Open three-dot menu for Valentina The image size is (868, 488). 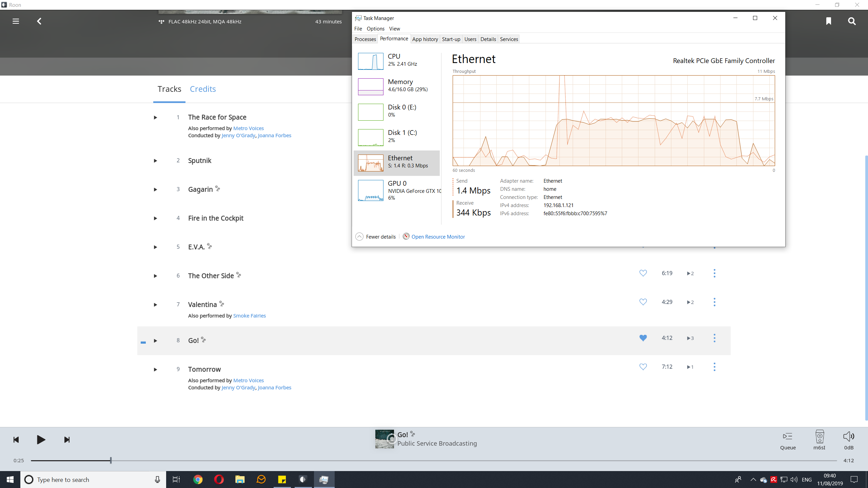(714, 302)
